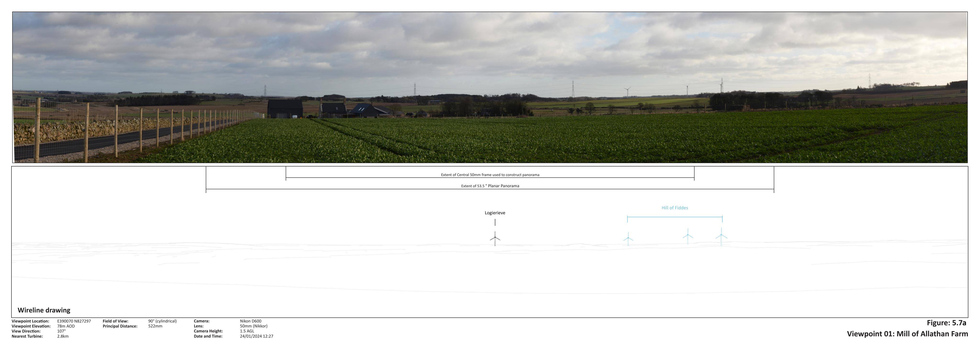Click 'Extent of Central 50mm frame used to construct panorama'
The height and width of the screenshot is (346, 980).
(490, 175)
